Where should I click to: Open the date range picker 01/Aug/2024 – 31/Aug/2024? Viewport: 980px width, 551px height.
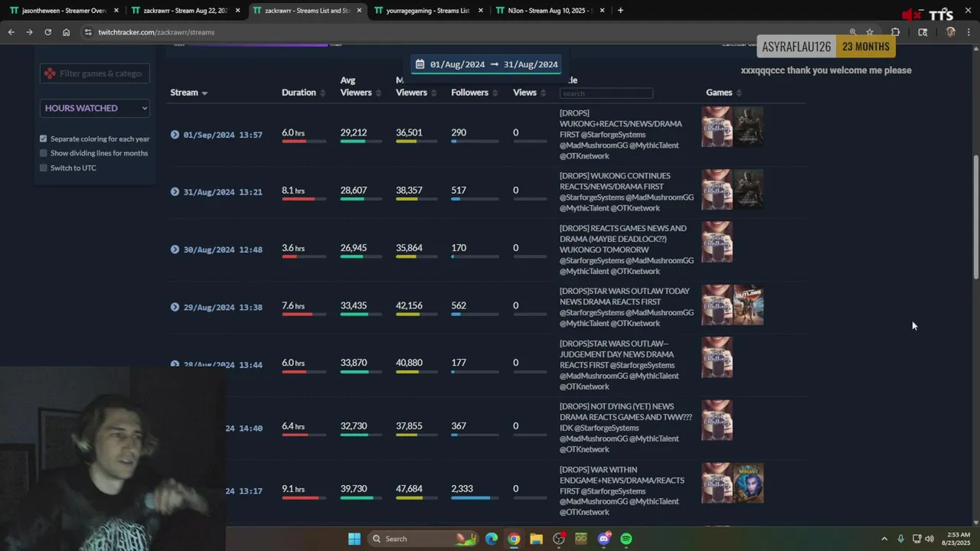click(x=486, y=64)
